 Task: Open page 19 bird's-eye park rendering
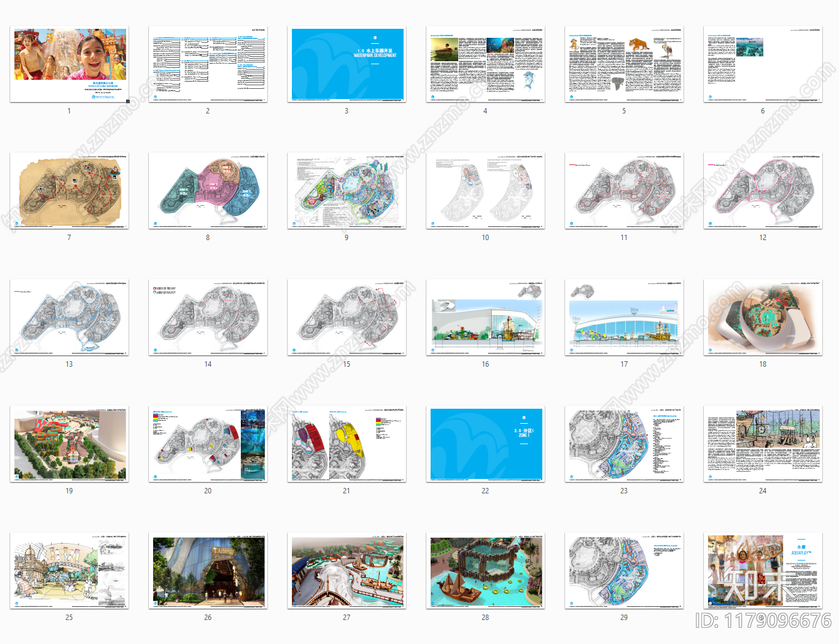(69, 444)
